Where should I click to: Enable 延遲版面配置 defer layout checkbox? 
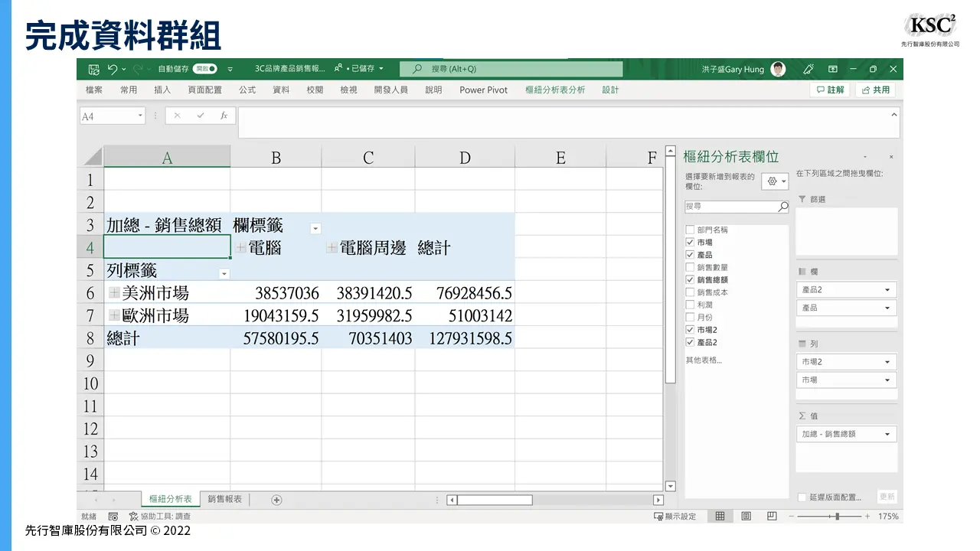pyautogui.click(x=802, y=497)
